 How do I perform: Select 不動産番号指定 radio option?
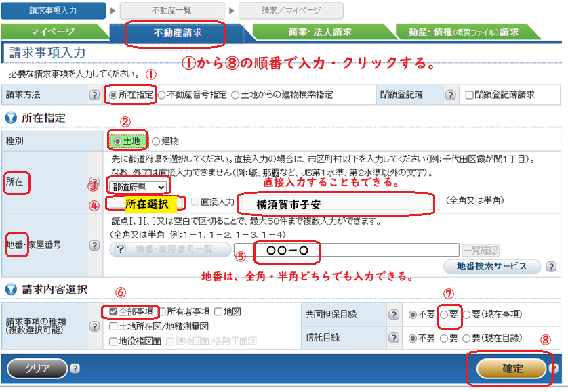pos(161,95)
